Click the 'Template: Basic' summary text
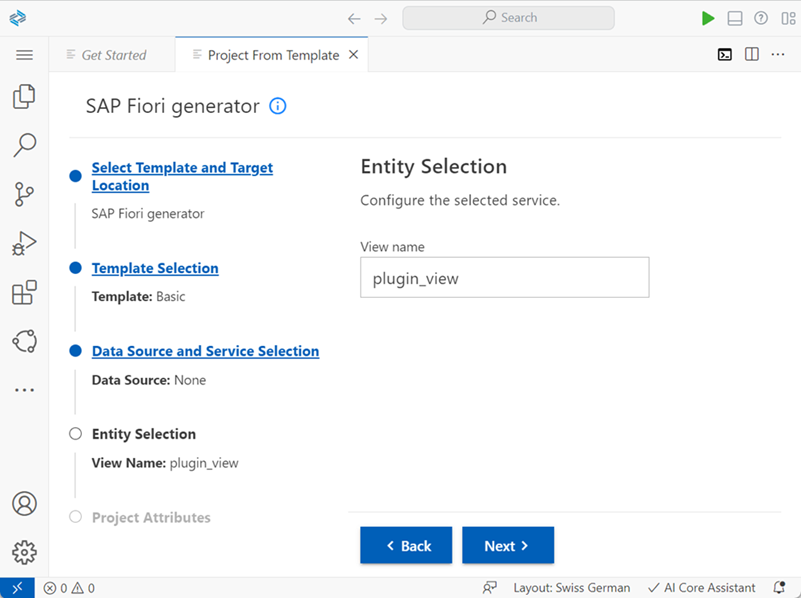The width and height of the screenshot is (801, 598). tap(138, 297)
